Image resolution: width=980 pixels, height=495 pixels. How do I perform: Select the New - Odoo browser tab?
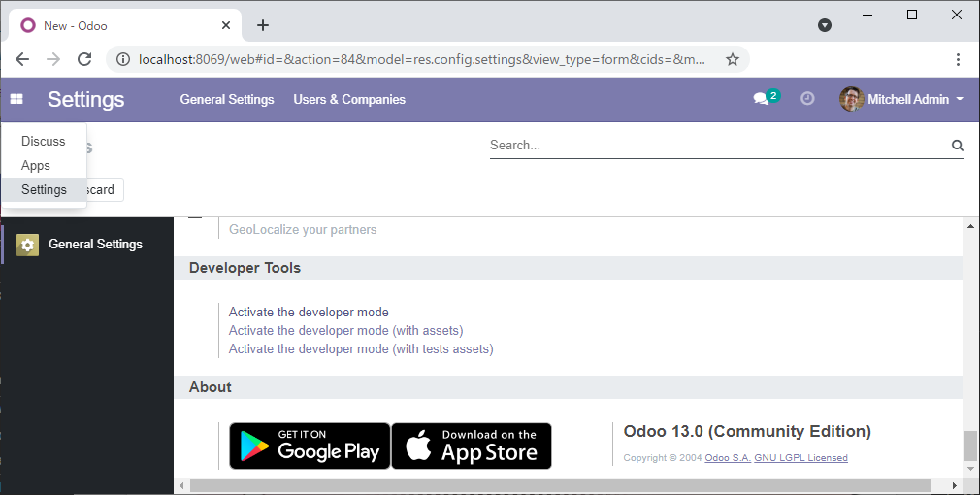pyautogui.click(x=125, y=25)
